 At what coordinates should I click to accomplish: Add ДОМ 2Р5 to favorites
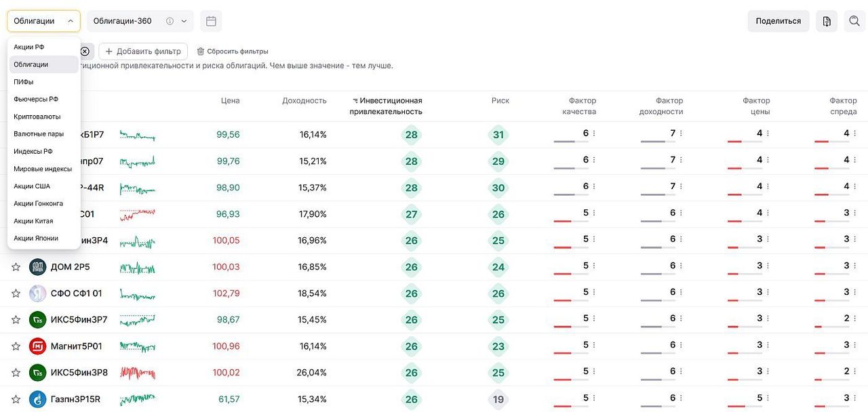(16, 267)
